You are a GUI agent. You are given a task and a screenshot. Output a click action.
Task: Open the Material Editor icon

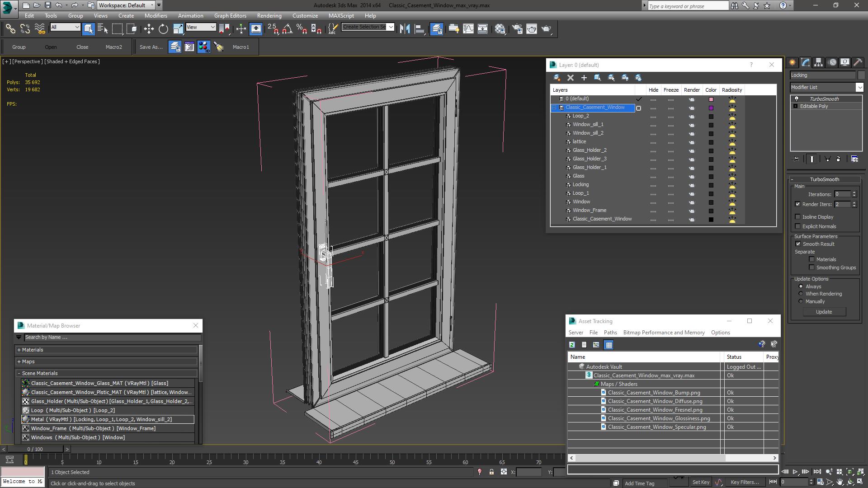coord(500,29)
